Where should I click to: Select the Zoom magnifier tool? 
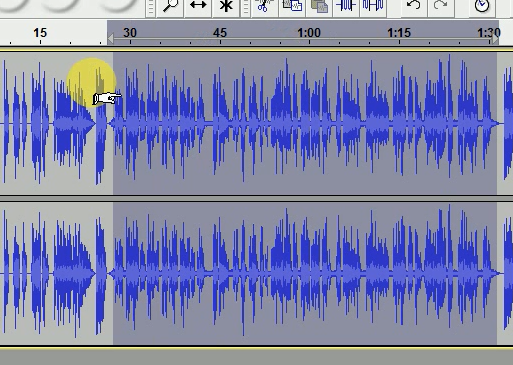[x=171, y=6]
